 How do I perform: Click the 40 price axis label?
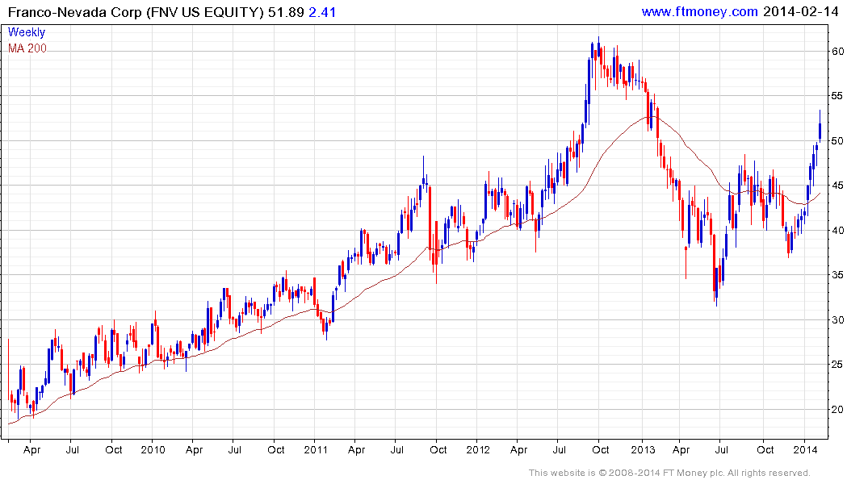click(838, 230)
